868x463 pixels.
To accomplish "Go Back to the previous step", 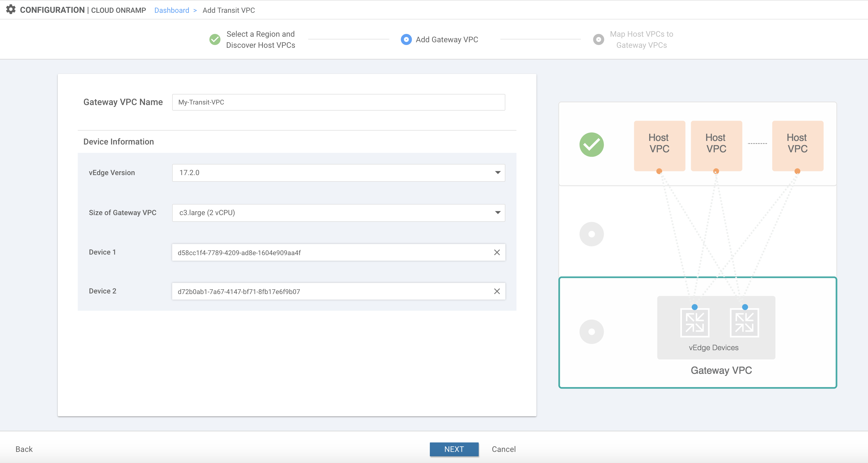I will (x=24, y=449).
